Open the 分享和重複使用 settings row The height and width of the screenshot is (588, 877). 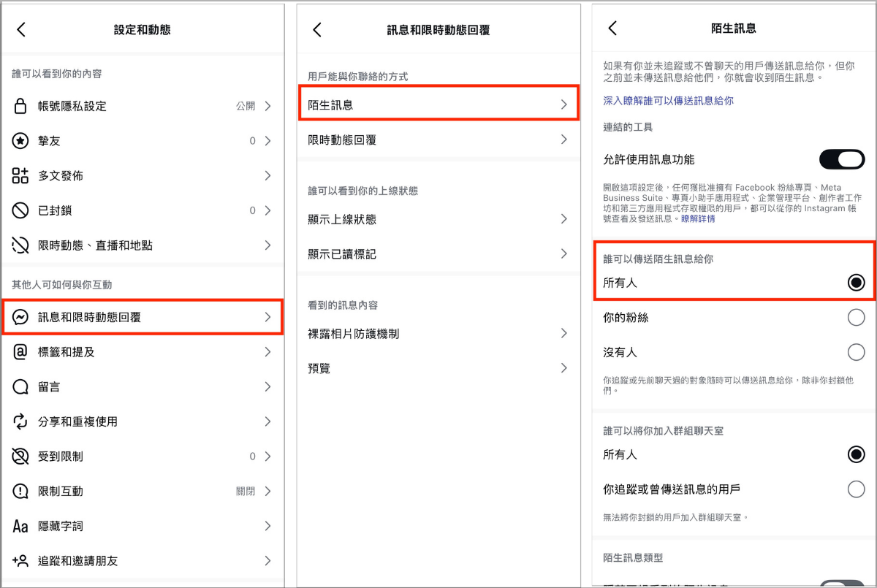coord(143,421)
